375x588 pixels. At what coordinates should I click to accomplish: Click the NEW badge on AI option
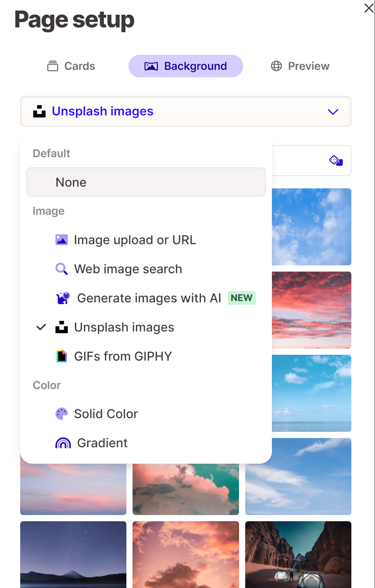pos(242,298)
